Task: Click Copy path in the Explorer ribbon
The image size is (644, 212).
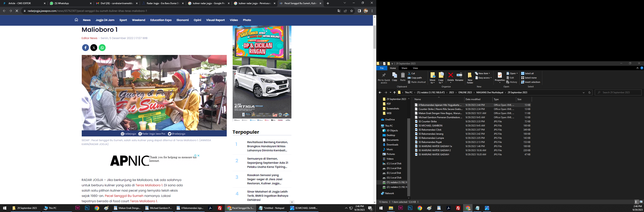Action: click(415, 78)
